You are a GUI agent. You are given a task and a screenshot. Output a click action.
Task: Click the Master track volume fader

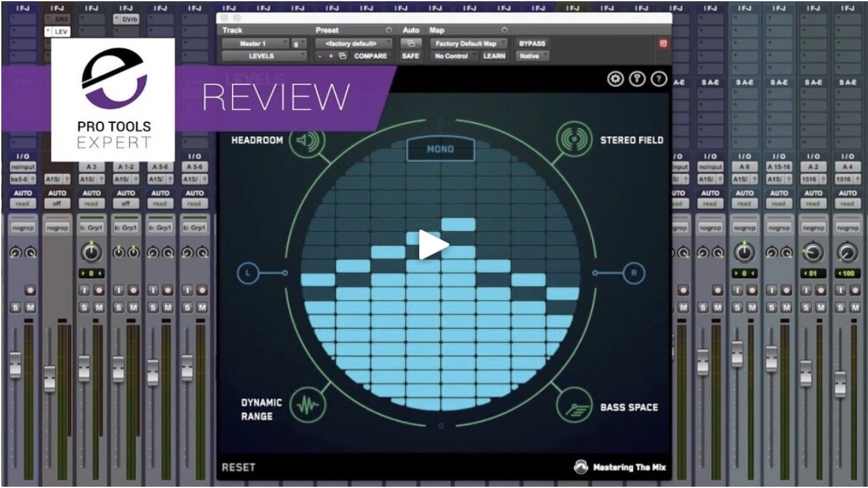click(x=50, y=379)
